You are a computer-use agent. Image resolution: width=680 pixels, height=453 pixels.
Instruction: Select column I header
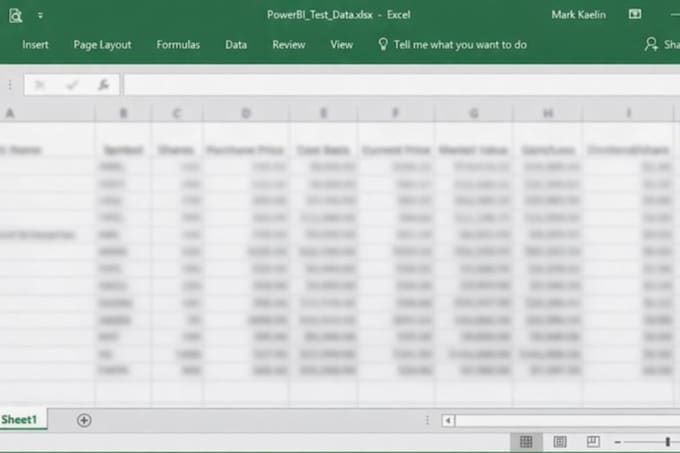pos(628,114)
